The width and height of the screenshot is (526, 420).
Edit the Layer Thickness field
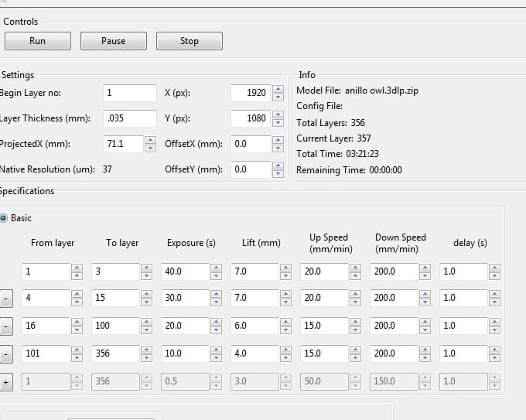(x=129, y=118)
